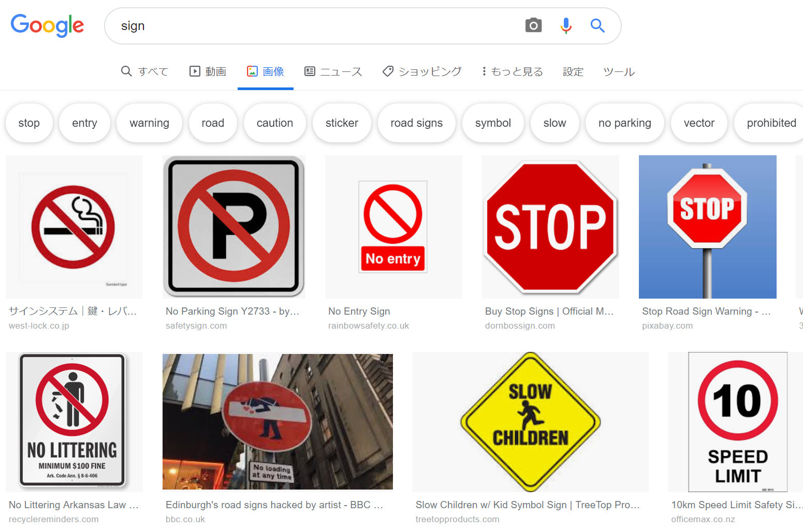
Task: Filter results with the 'road' chip
Action: click(x=213, y=123)
